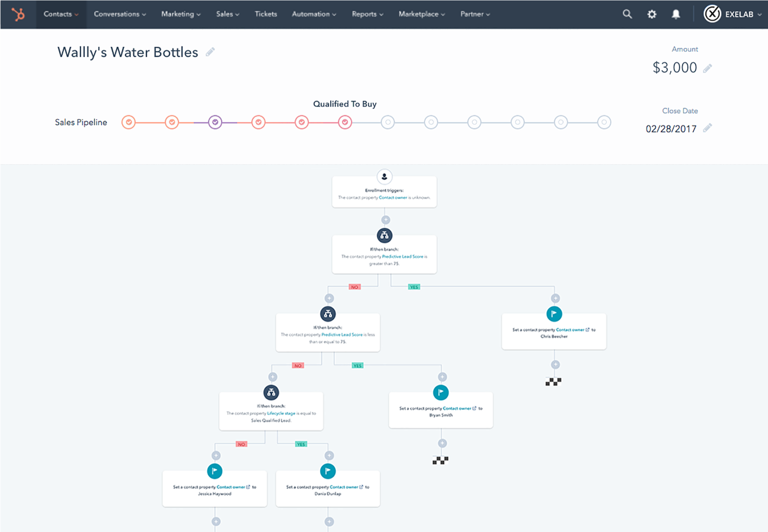
Task: Open the Automation dropdown menu
Action: (314, 14)
